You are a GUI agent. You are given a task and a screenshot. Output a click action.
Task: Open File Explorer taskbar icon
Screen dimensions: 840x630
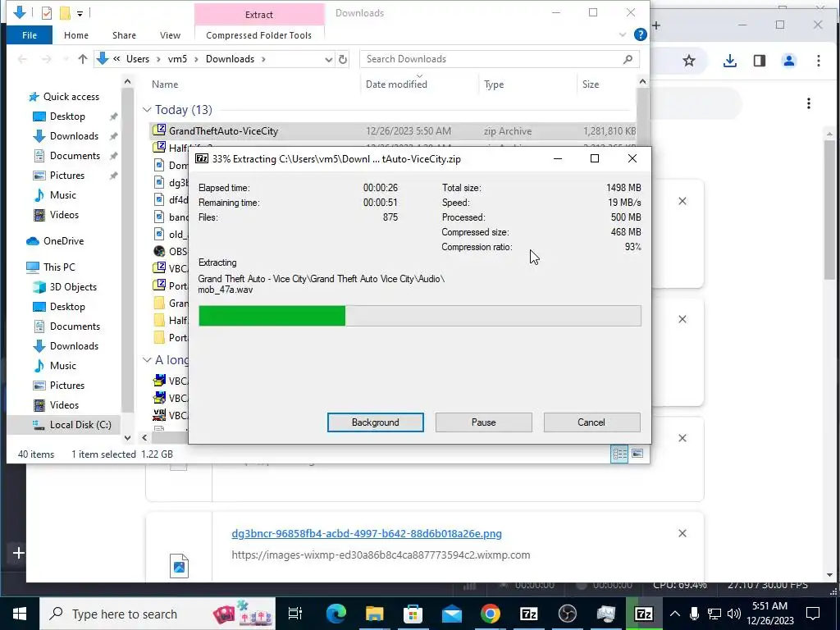[x=374, y=614]
